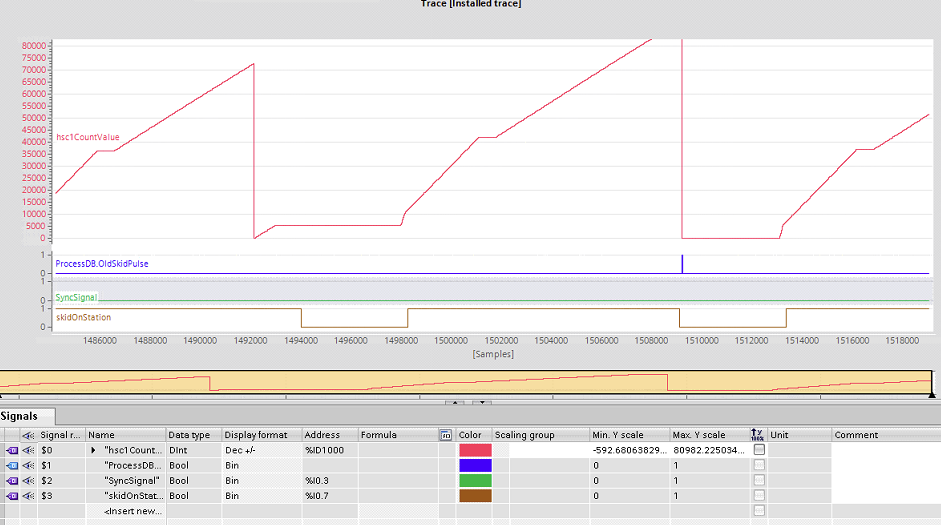This screenshot has height=525, width=941.
Task: Expand the hsc1CountValue signal row
Action: click(93, 451)
